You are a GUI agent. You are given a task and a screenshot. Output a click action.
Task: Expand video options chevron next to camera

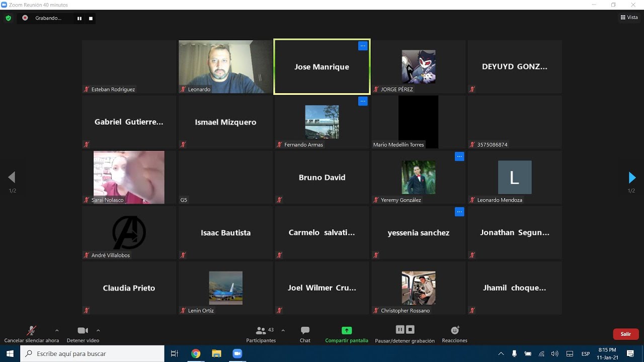tap(98, 331)
